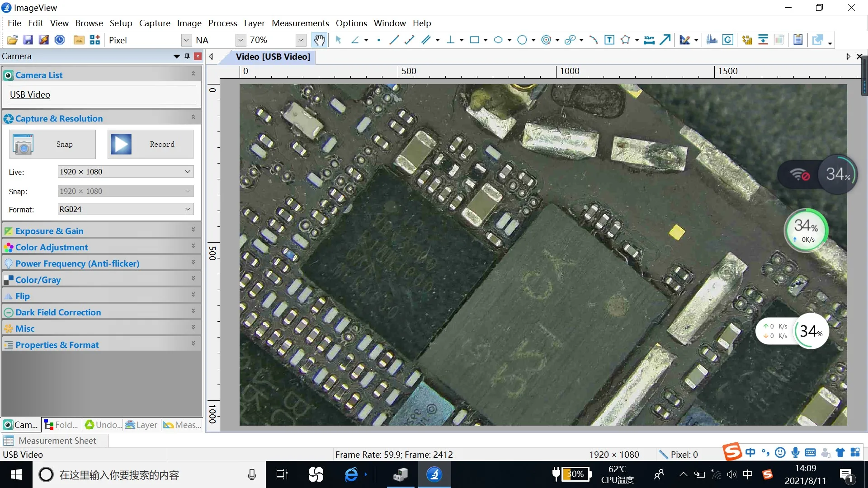
Task: Switch to the Layer panel tab
Action: 142,425
